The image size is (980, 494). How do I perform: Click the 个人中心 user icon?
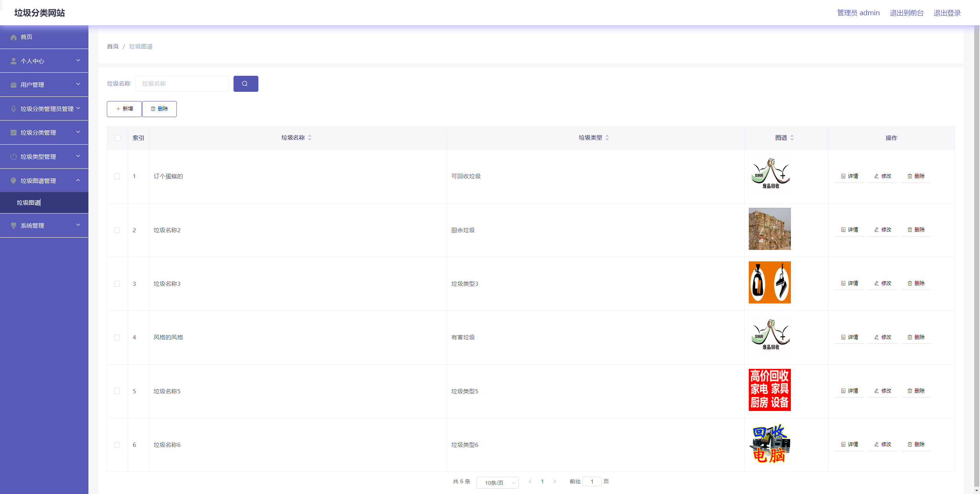(13, 60)
